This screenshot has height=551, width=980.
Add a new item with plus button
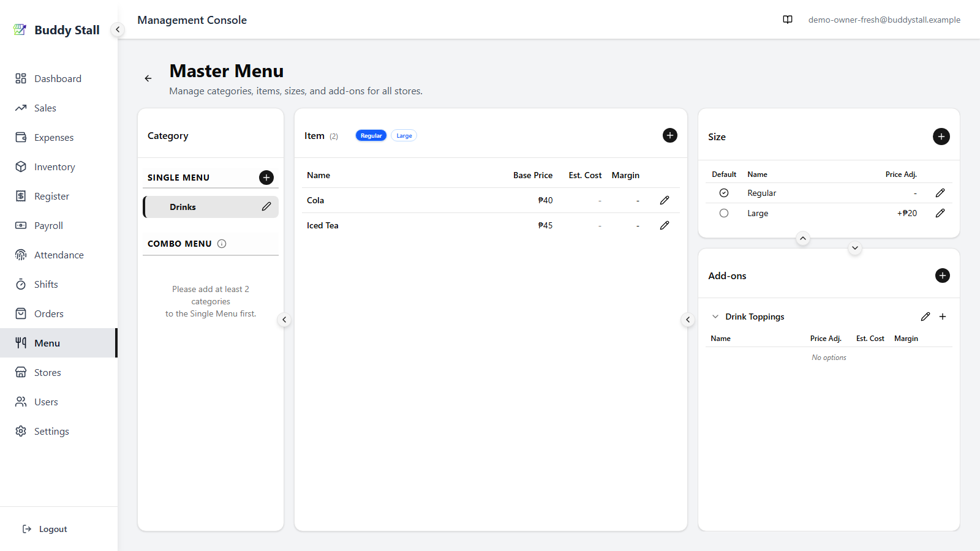670,135
